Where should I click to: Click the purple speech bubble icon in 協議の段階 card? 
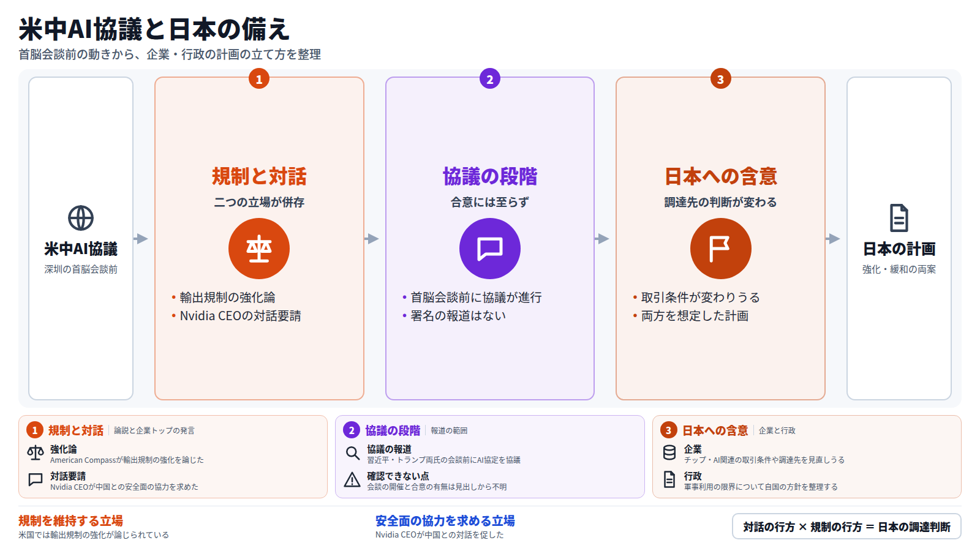[490, 249]
